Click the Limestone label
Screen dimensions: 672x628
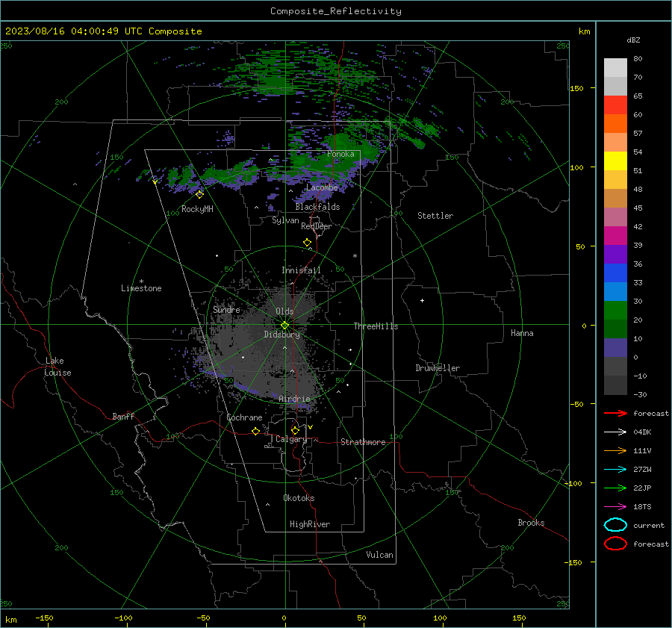click(141, 288)
